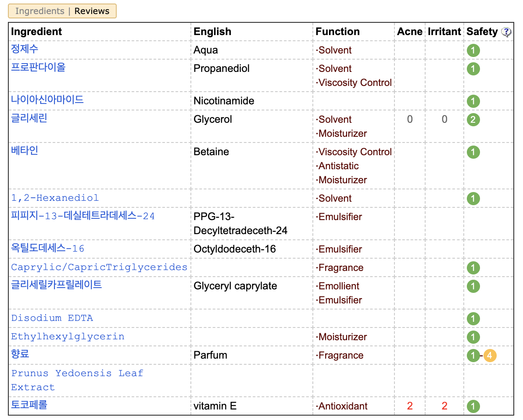Click the green safety badge for Aqua
This screenshot has width=523, height=420.
click(x=473, y=50)
